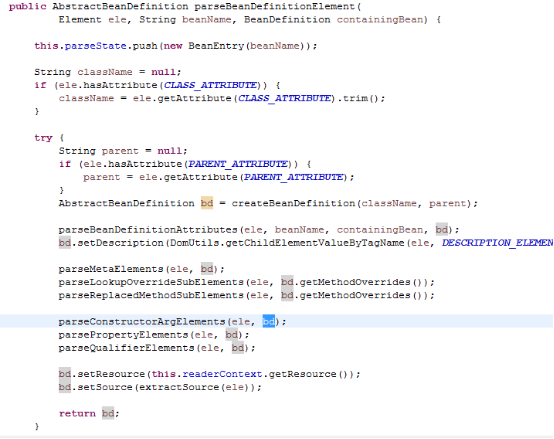The width and height of the screenshot is (554, 439).
Task: Click AbstractBeanDefinition return type in signature
Action: (x=120, y=7)
